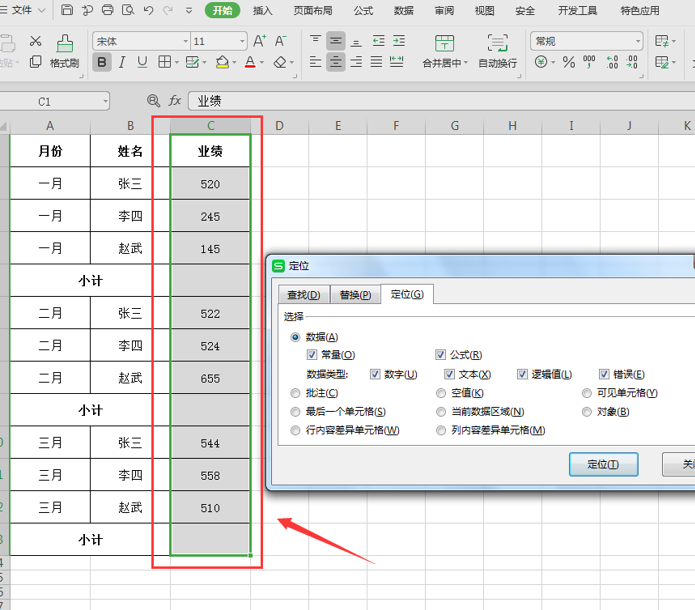Select 当前数据区域(N) radio option
695x610 pixels.
click(x=441, y=412)
